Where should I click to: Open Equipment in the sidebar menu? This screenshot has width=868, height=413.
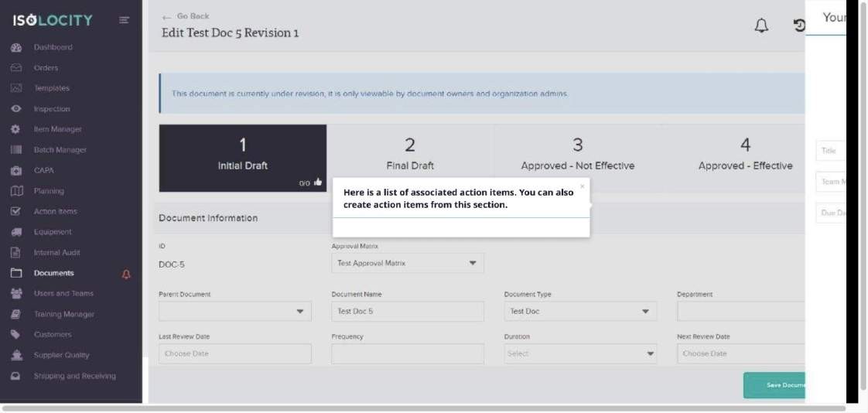click(53, 232)
